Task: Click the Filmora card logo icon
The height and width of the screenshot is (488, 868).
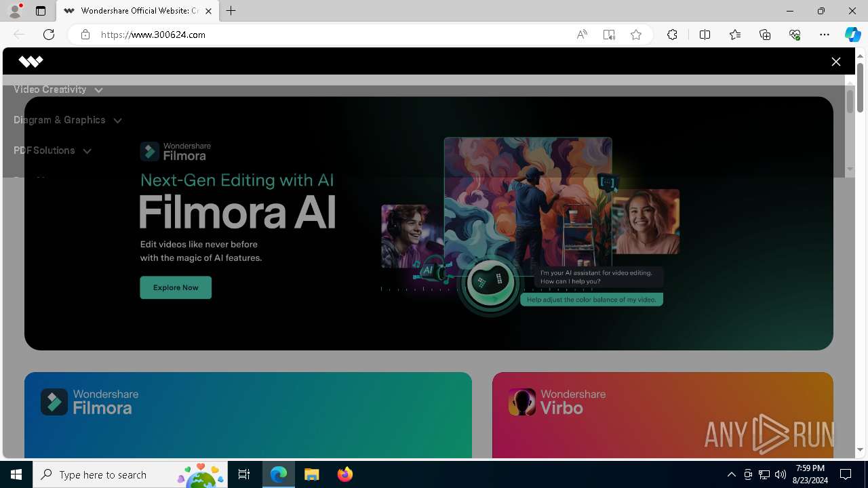Action: click(x=54, y=402)
